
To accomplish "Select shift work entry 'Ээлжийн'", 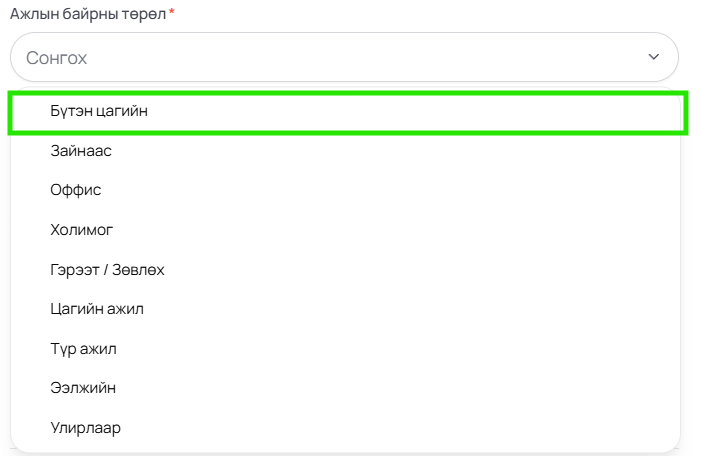I will (x=345, y=388).
